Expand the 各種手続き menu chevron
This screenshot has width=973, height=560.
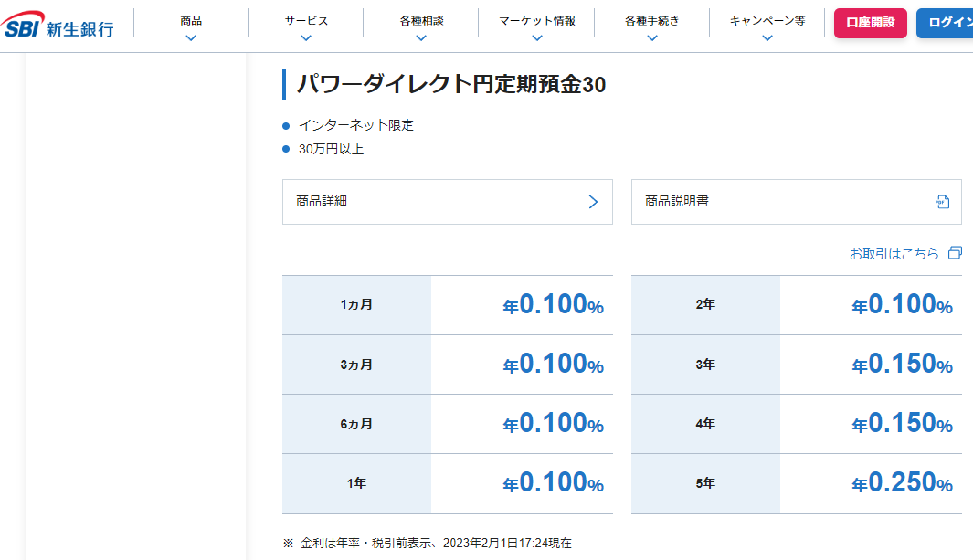(652, 38)
